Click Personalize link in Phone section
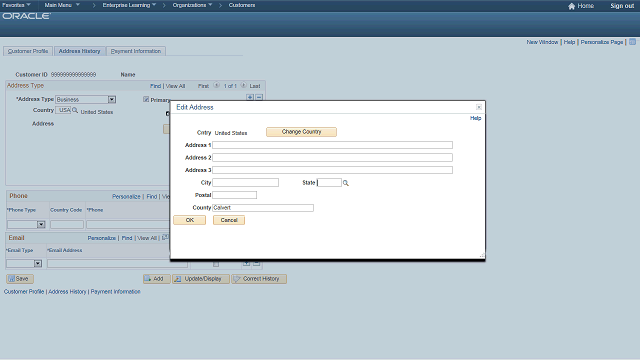640x360 pixels. tap(126, 196)
